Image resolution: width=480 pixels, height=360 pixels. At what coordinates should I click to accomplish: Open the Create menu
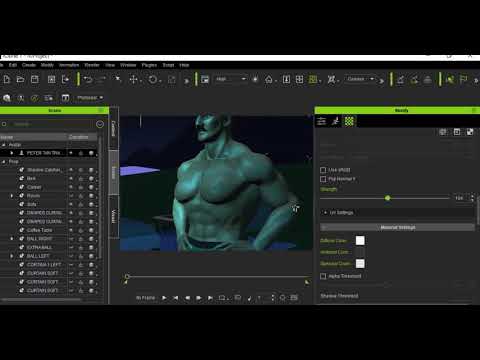[x=29, y=65]
